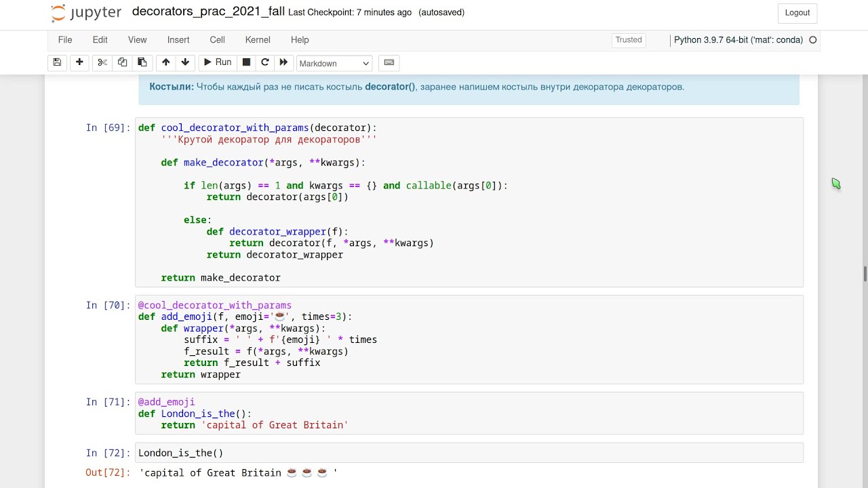This screenshot has height=488, width=868.
Task: Click the In [70] prompt label
Action: pyautogui.click(x=108, y=305)
